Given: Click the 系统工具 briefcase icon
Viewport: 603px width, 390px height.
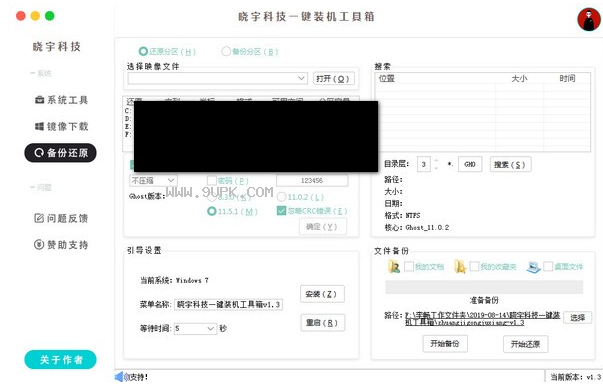Looking at the screenshot, I should (40, 100).
